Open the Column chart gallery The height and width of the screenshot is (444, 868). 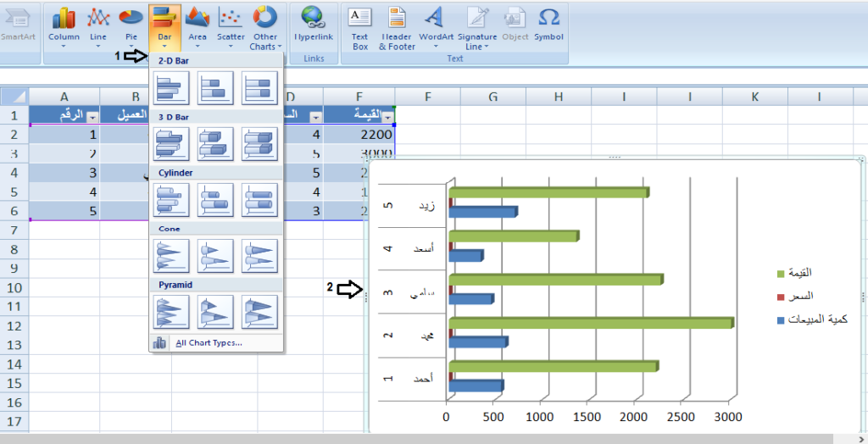[x=64, y=28]
